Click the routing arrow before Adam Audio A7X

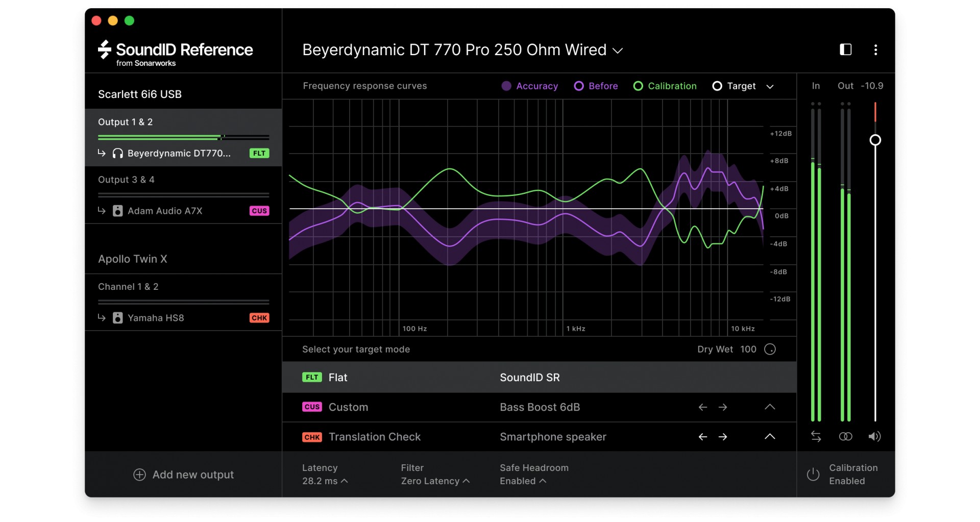pos(102,210)
